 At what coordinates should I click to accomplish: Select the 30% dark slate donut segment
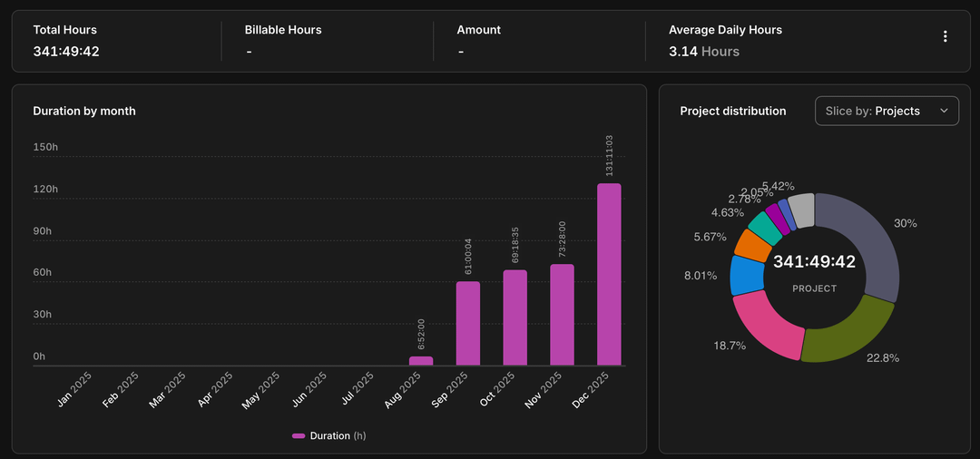tap(871, 243)
